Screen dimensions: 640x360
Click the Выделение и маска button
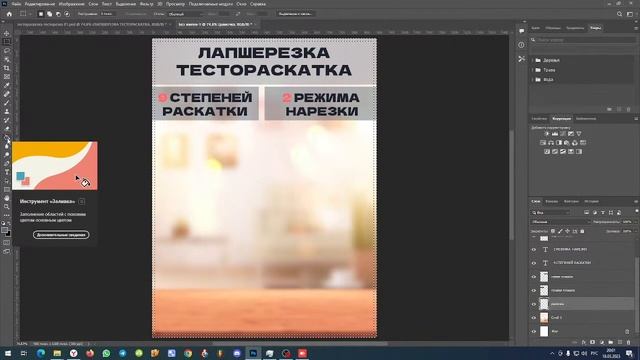(x=295, y=14)
